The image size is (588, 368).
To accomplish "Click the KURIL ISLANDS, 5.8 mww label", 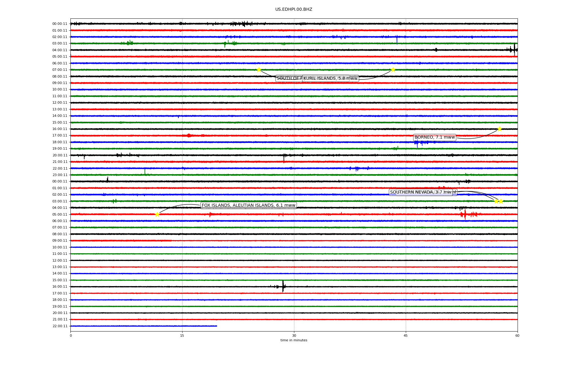I will click(330, 79).
